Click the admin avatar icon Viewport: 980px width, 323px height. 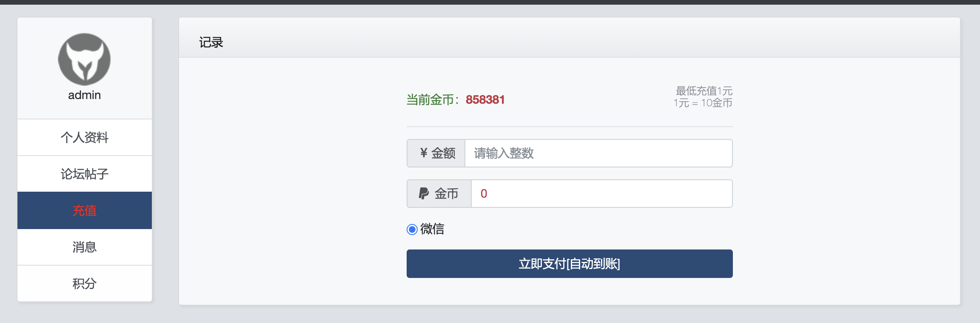pos(84,59)
